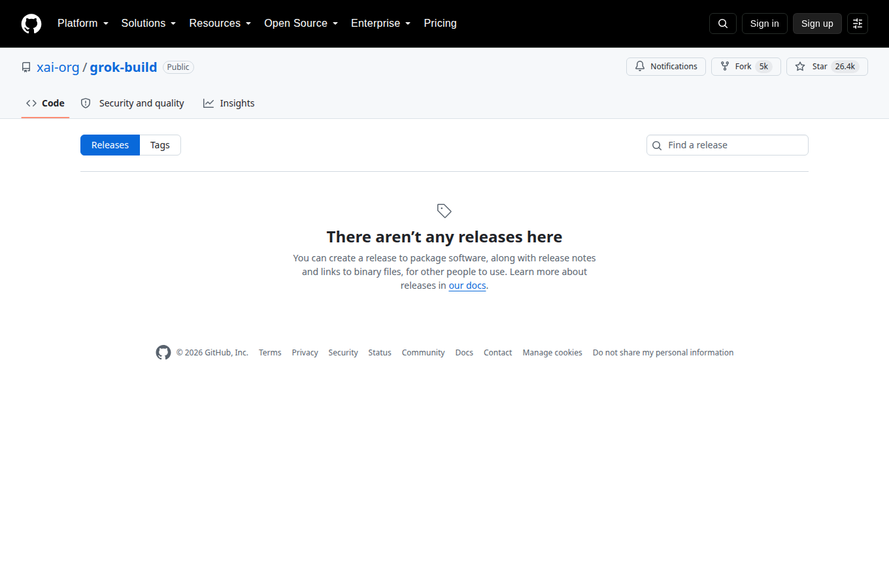The image size is (889, 588).
Task: Open the appearance settings sliders icon
Action: [x=858, y=24]
